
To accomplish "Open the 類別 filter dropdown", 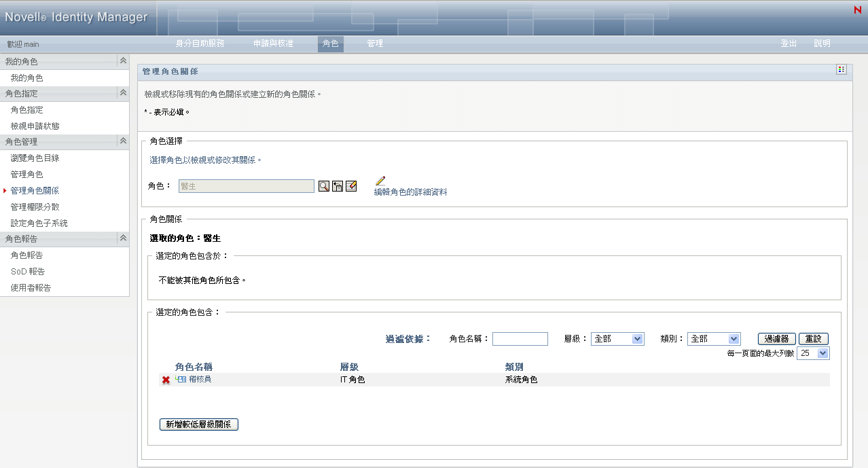I will point(714,339).
